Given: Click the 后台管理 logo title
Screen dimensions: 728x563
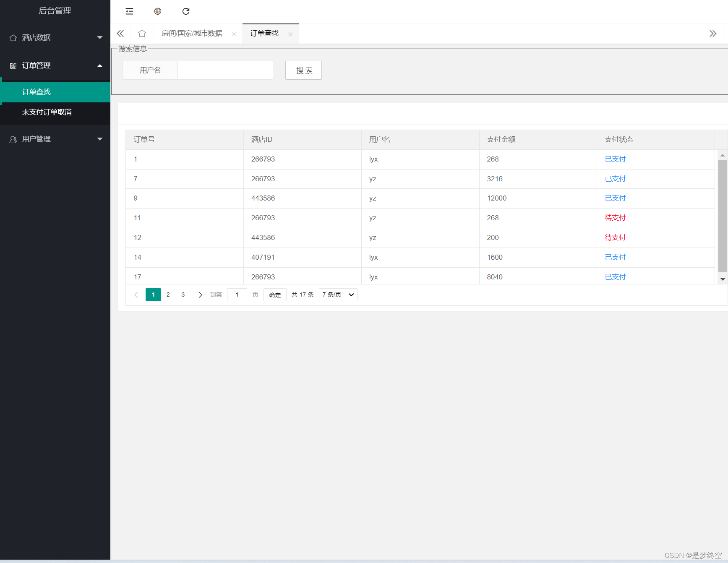Looking at the screenshot, I should (x=55, y=11).
